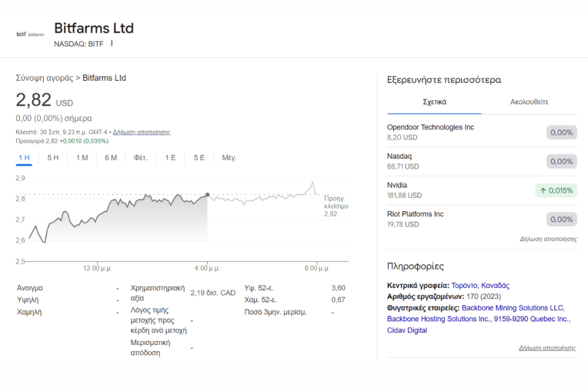Click the Bitfarms logo image
The width and height of the screenshot is (588, 392).
[30, 34]
